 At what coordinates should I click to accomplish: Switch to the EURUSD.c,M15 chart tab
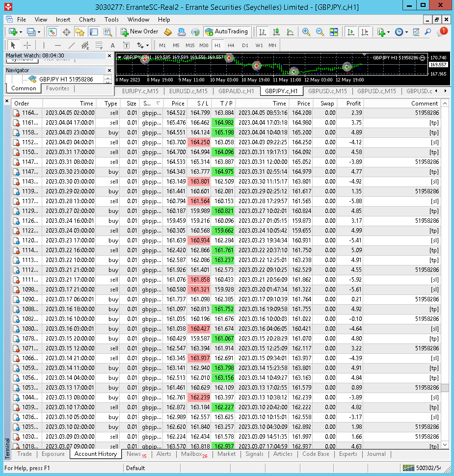pos(188,91)
